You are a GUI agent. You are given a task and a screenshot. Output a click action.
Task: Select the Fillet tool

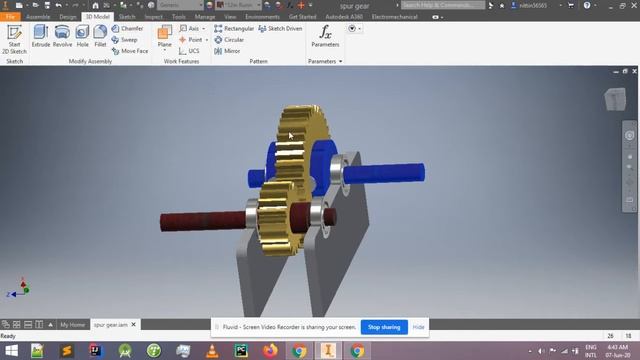[x=100, y=36]
